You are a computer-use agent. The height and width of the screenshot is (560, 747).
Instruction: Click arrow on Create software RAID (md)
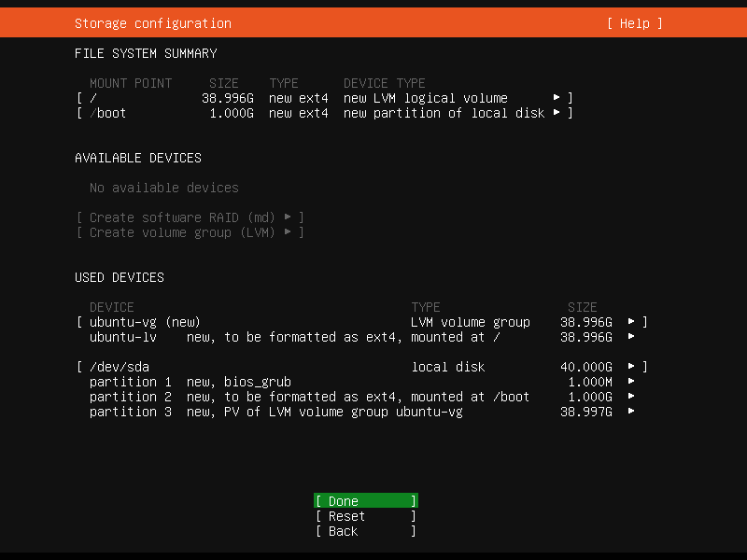click(288, 217)
